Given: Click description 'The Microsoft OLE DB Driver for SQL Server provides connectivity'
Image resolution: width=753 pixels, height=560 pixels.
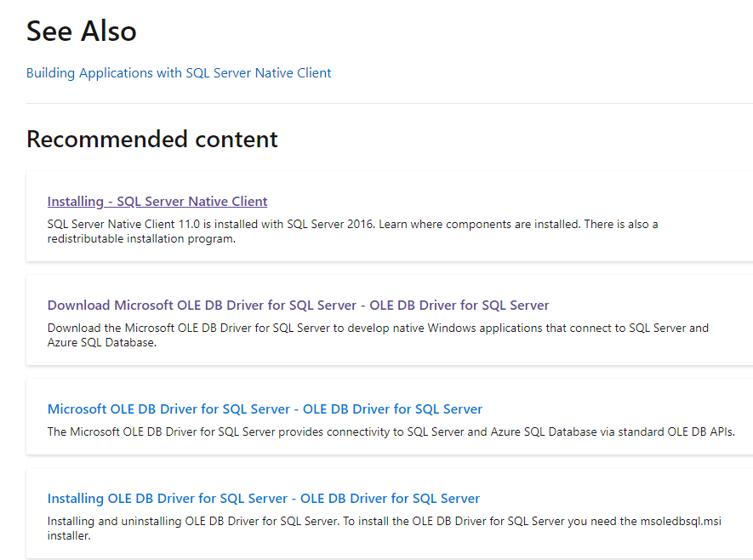Looking at the screenshot, I should click(x=391, y=431).
